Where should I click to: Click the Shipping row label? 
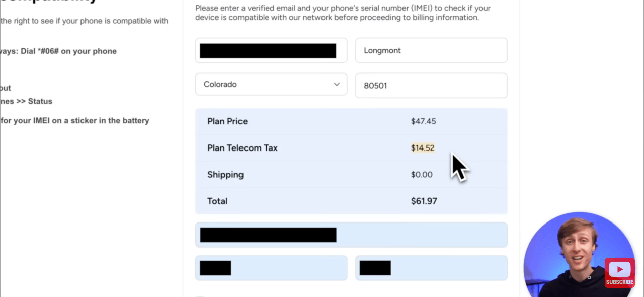pos(225,175)
